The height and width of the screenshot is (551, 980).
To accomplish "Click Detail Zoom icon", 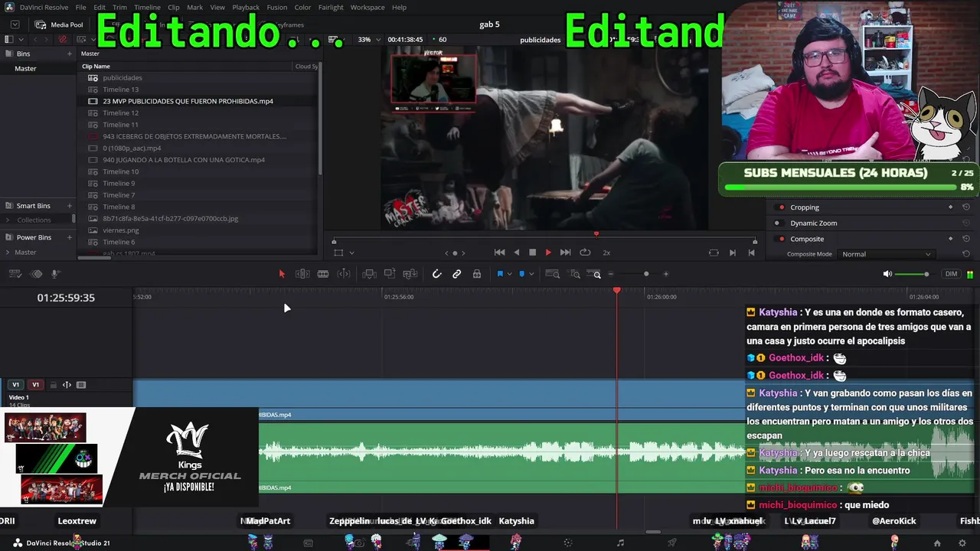I will 575,274.
